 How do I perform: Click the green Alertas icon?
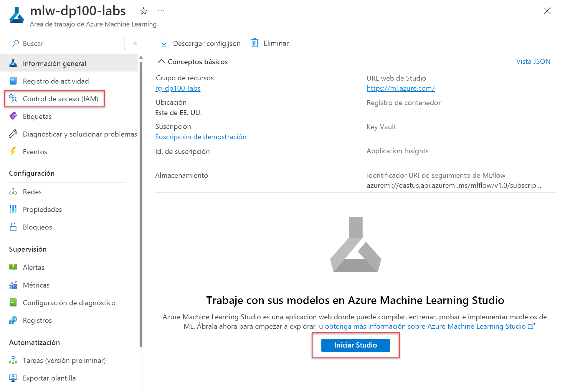point(13,267)
